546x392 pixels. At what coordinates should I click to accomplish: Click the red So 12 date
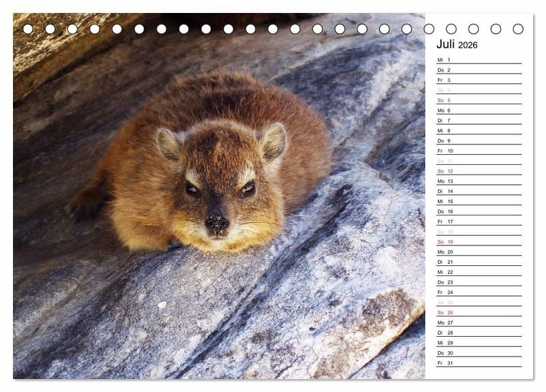tap(445, 171)
